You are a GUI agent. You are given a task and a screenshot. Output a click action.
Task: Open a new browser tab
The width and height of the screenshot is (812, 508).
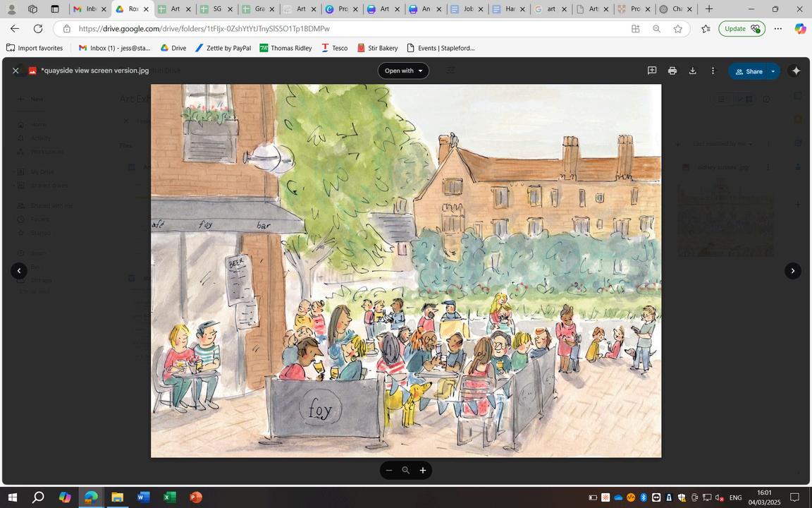click(x=709, y=8)
